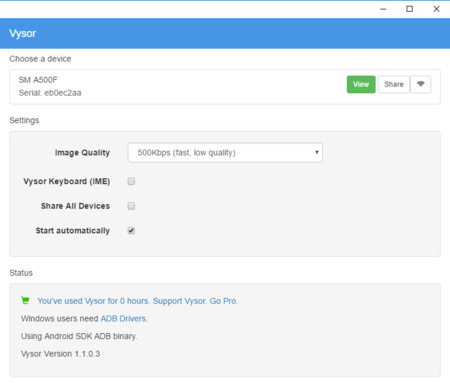Uncheck the Start automatically checkbox
The height and width of the screenshot is (383, 450).
pyautogui.click(x=131, y=231)
